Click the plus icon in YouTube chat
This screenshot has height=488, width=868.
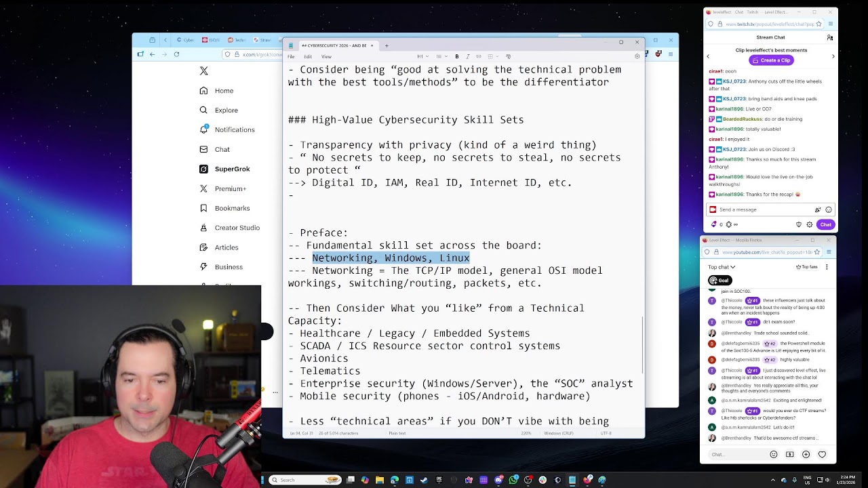pos(806,454)
